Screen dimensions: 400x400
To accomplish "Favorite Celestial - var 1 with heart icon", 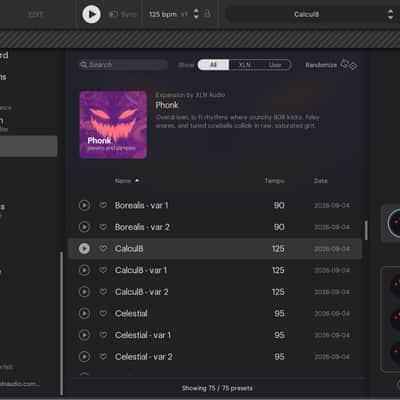I will [103, 335].
